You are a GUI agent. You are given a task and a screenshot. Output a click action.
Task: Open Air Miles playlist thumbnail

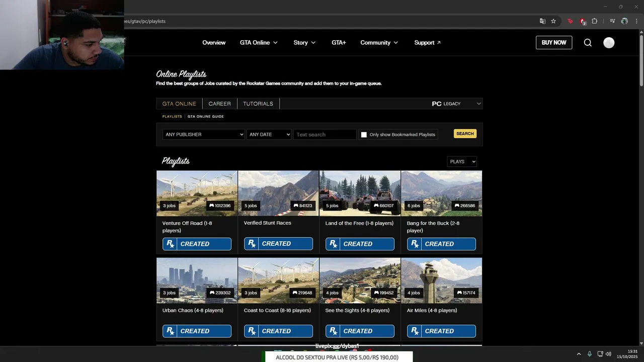pyautogui.click(x=441, y=281)
